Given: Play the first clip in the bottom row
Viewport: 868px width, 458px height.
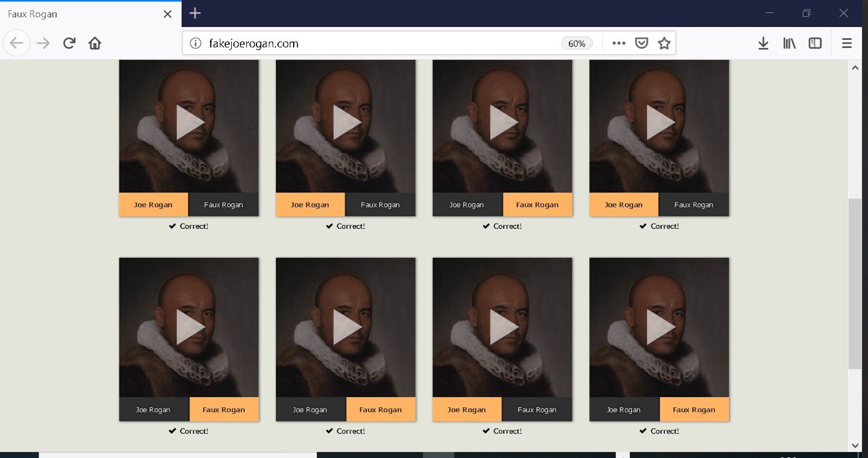Looking at the screenshot, I should 189,327.
